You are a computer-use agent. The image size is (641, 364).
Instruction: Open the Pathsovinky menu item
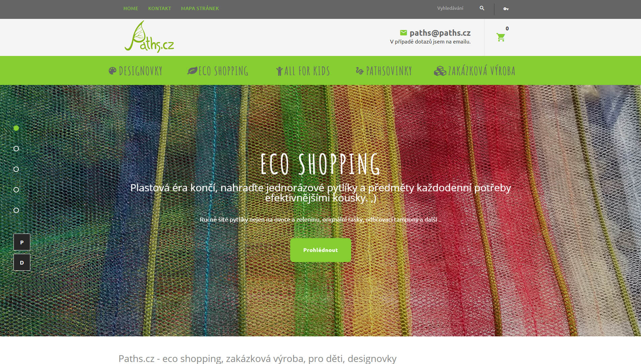coord(384,71)
